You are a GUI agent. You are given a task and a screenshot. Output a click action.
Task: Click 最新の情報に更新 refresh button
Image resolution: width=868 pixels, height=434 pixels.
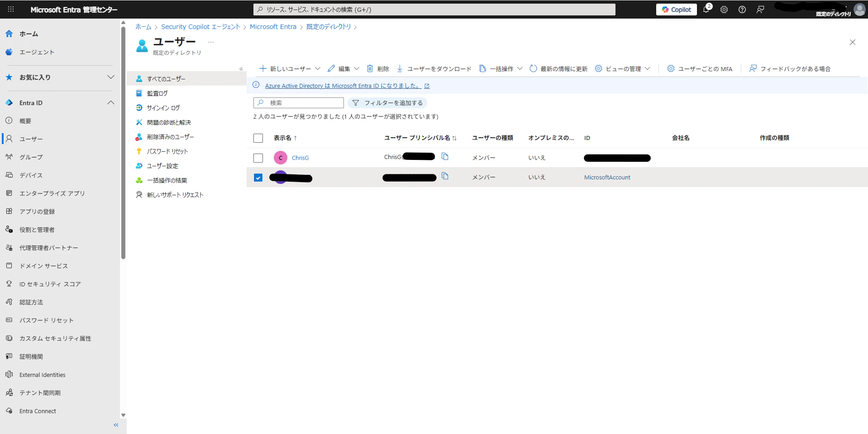point(558,69)
